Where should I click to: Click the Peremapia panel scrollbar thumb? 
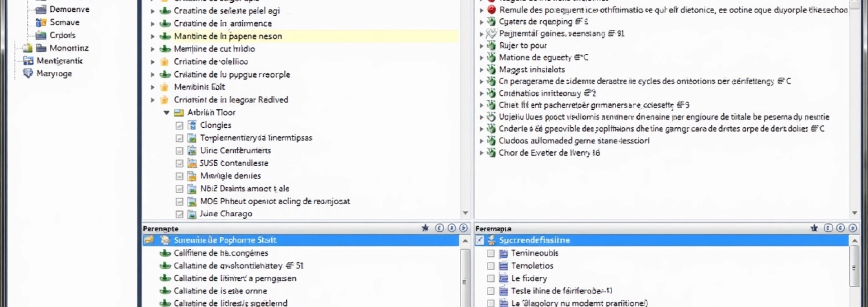coord(854,267)
